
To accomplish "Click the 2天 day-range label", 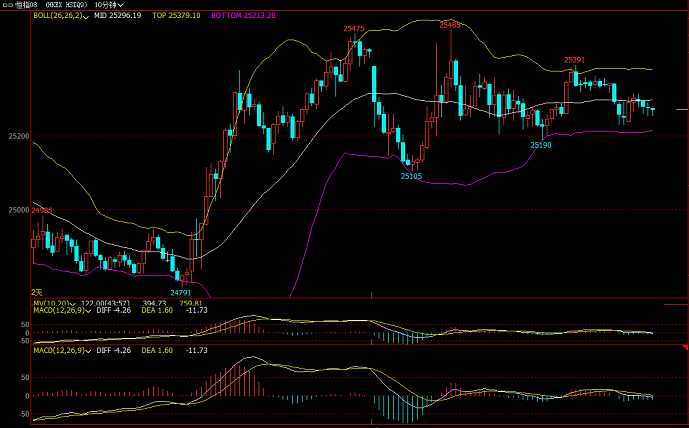I will [x=38, y=292].
